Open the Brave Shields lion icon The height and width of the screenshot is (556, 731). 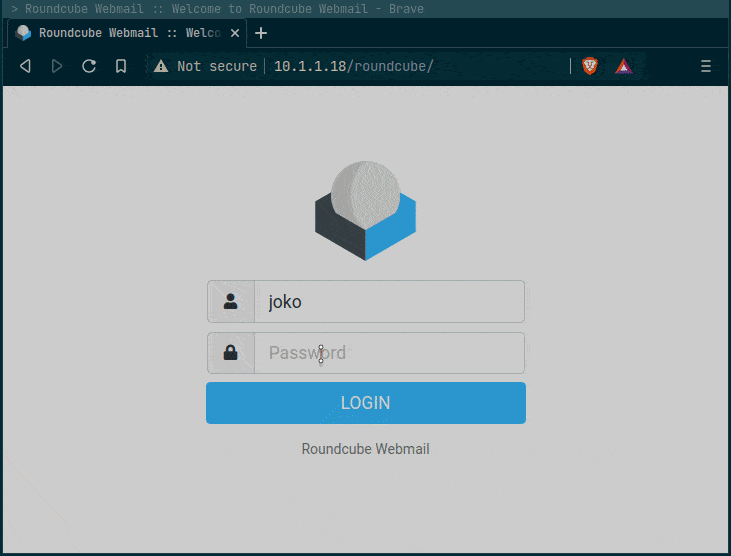590,66
